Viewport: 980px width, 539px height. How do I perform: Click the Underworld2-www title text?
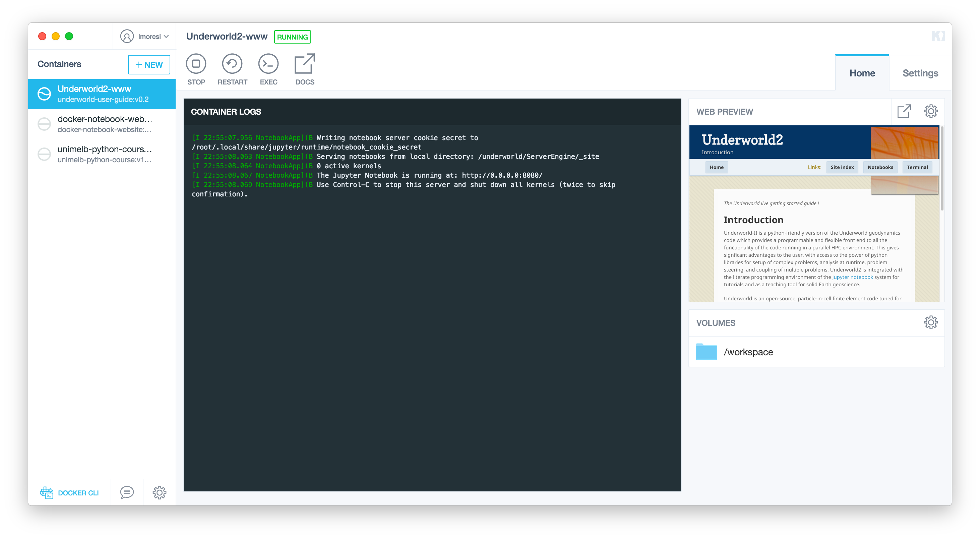click(x=227, y=36)
